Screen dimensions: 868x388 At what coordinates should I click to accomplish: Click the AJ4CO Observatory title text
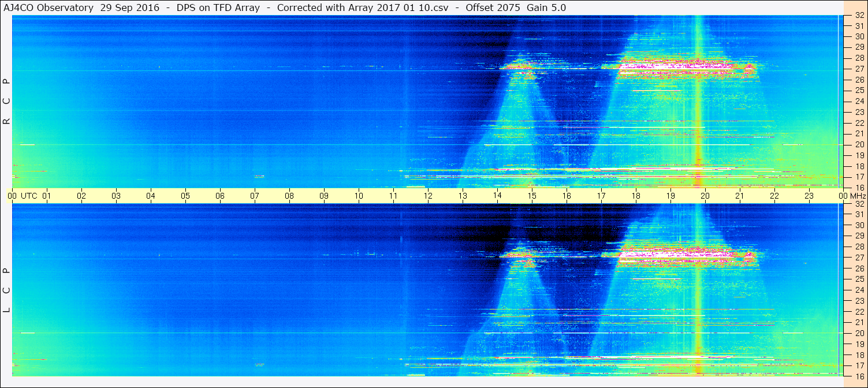tap(47, 8)
